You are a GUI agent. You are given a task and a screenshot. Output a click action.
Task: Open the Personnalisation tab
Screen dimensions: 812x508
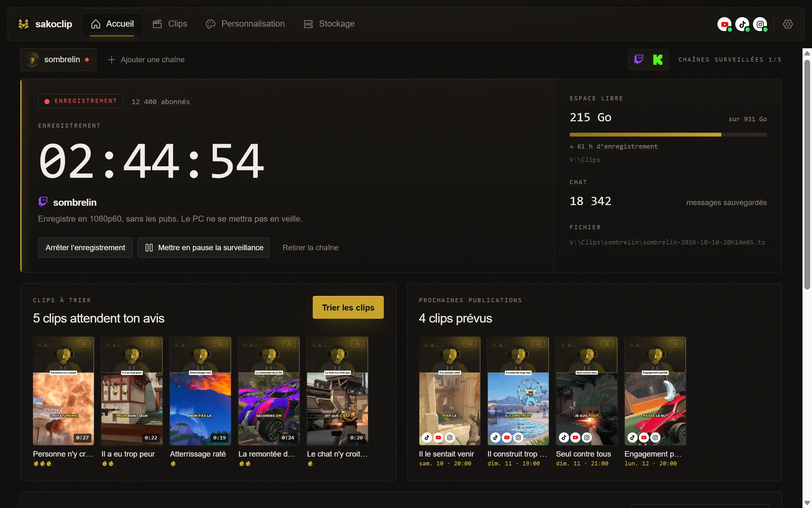click(x=245, y=24)
